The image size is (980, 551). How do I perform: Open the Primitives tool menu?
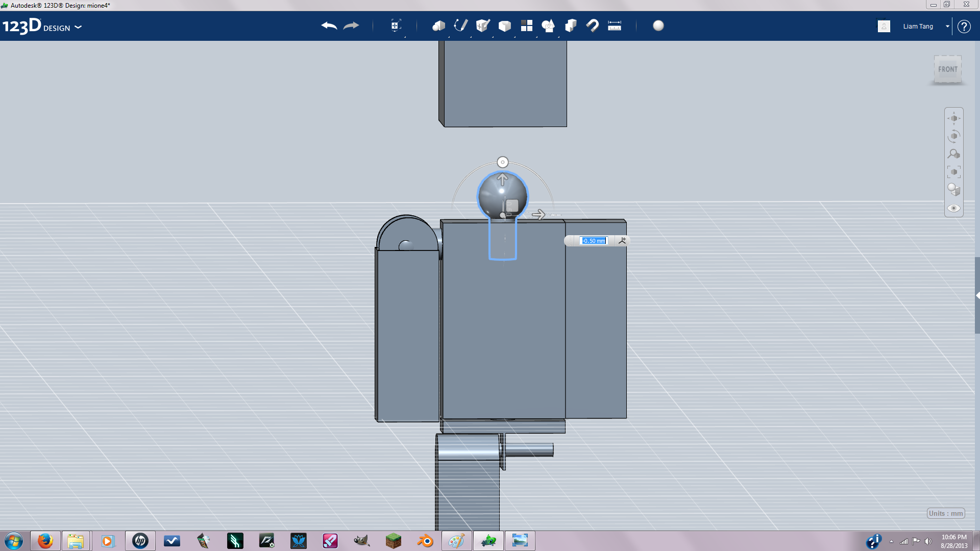(x=438, y=26)
